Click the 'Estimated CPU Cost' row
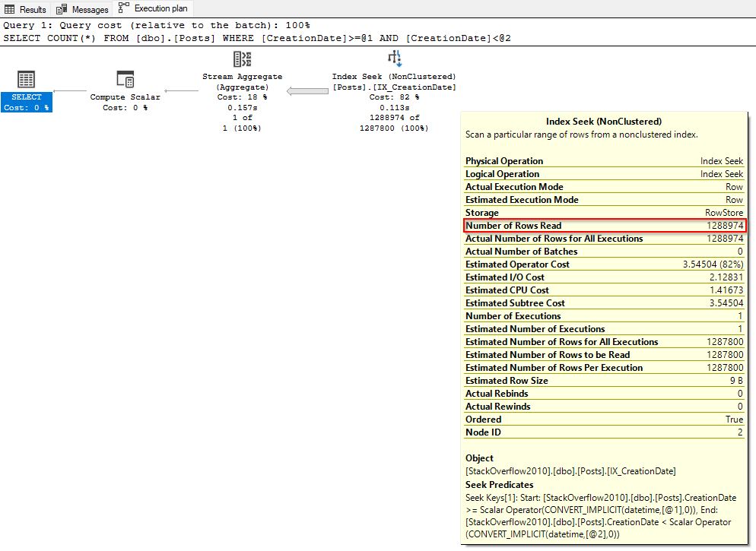Viewport: 756px width, 551px height. pyautogui.click(x=605, y=290)
